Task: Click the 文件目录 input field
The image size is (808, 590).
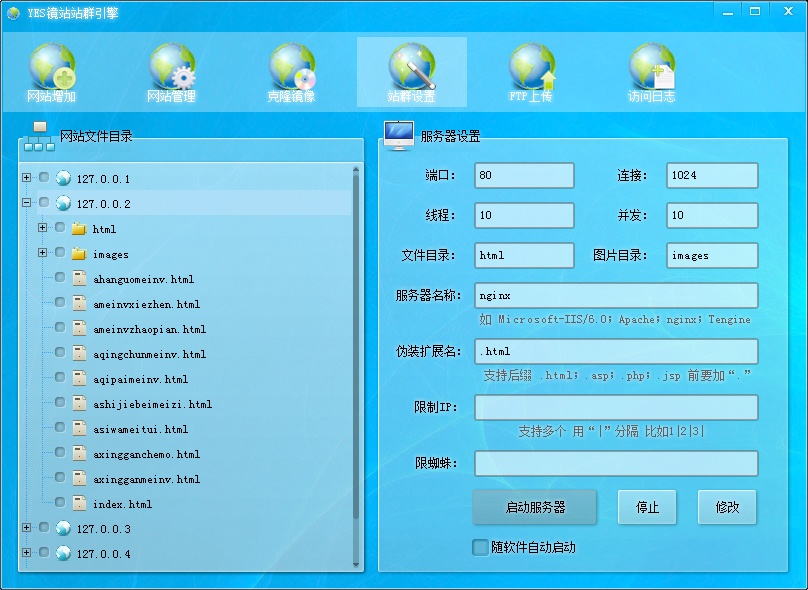Action: 524,256
